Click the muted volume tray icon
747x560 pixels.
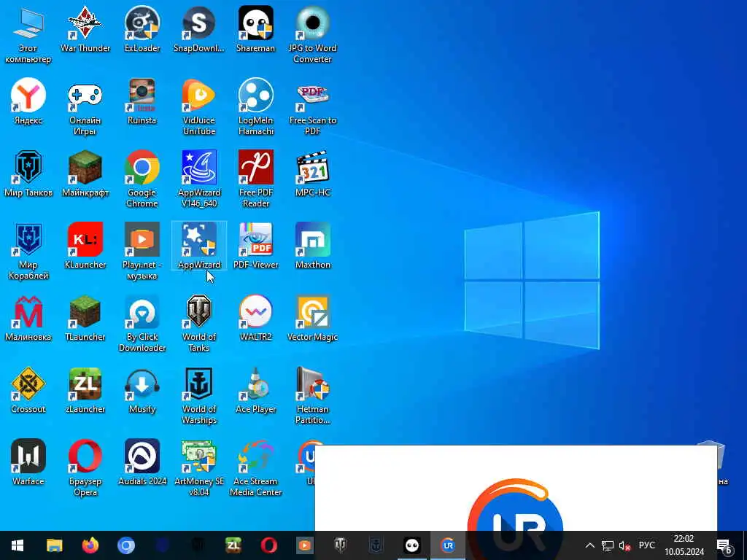(x=624, y=545)
